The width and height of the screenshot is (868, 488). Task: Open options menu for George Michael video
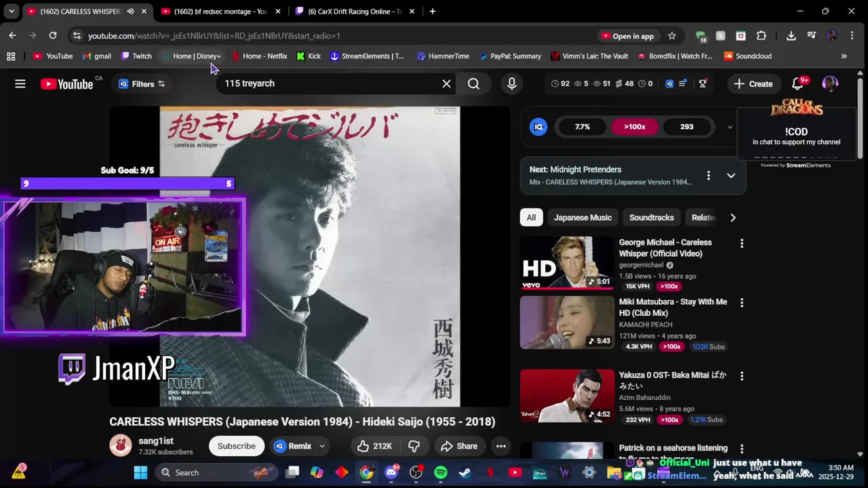click(x=741, y=243)
